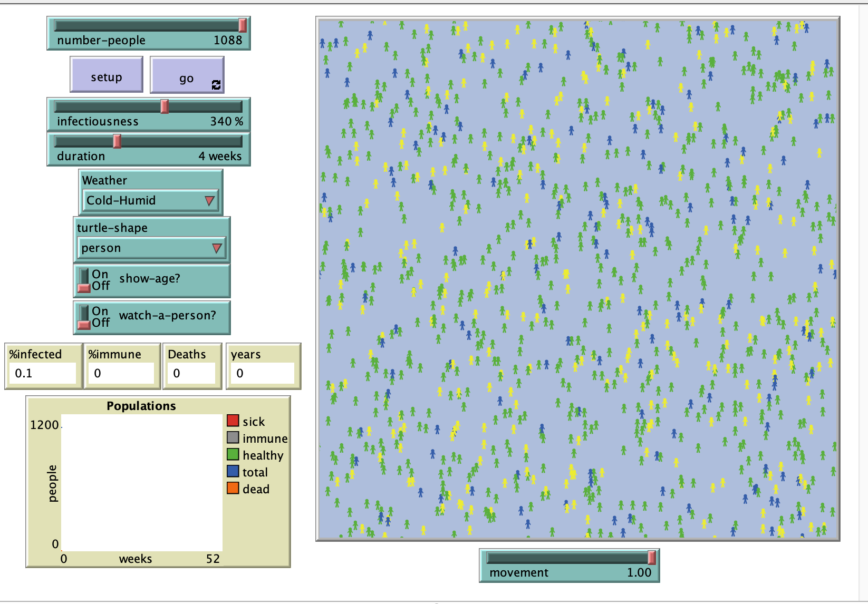Image resolution: width=868 pixels, height=604 pixels.
Task: Set watch-a-person? to Off
Action: tap(84, 324)
